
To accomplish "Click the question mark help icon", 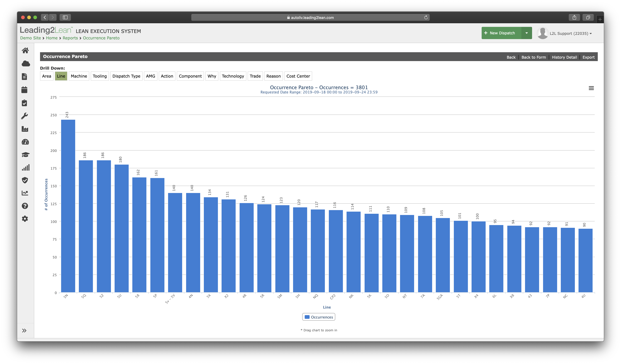I will tap(25, 206).
